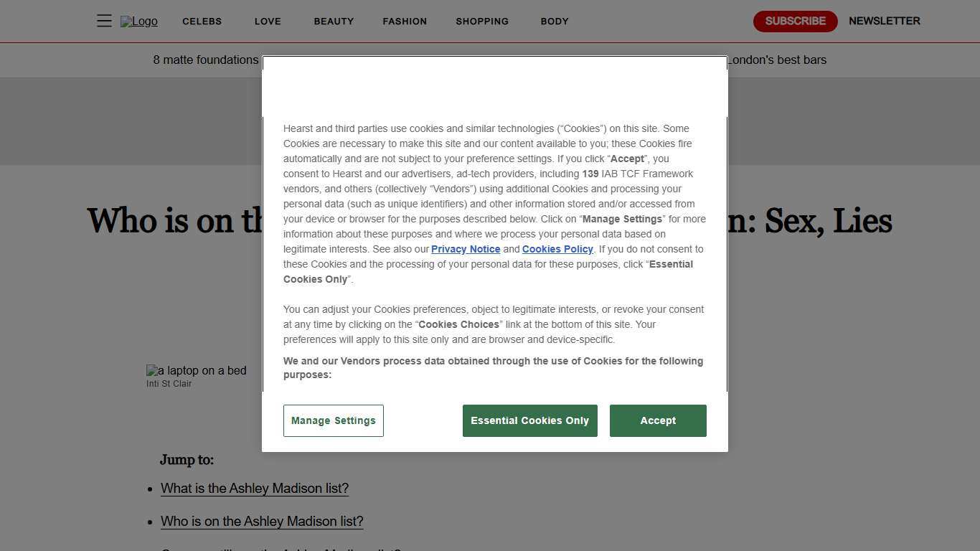Screen dimensions: 980x551
Task: Open Manage Settings for cookies
Action: click(x=333, y=420)
